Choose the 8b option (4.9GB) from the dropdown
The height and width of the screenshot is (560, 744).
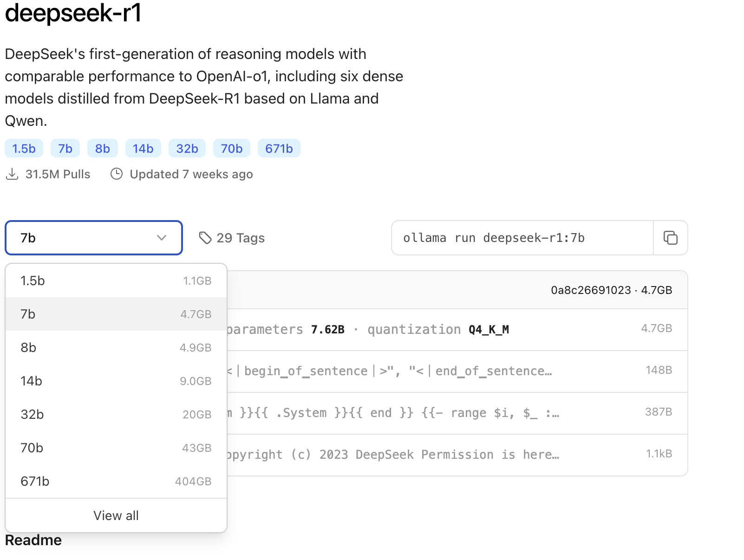tap(116, 347)
